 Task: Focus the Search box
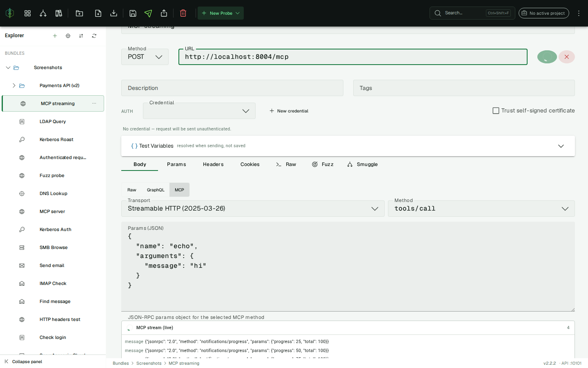472,13
